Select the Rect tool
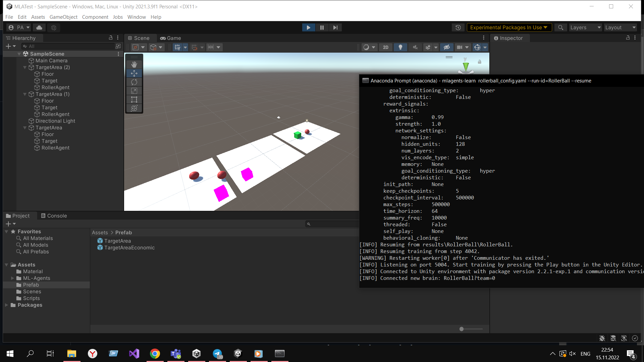 (x=134, y=99)
